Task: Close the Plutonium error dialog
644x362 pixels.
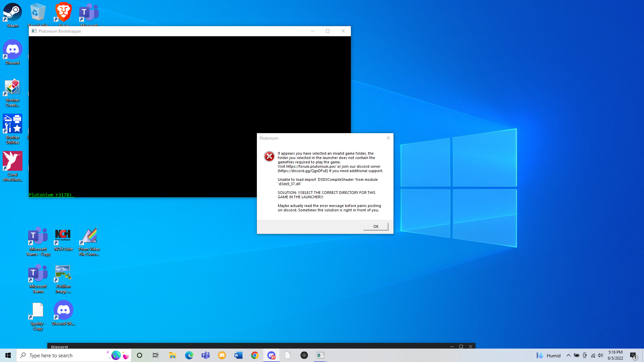Action: tap(388, 138)
